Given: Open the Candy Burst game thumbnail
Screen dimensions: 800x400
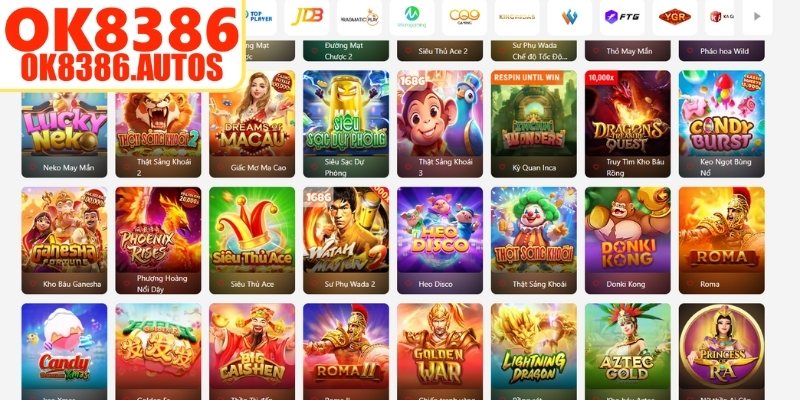Looking at the screenshot, I should tap(721, 113).
